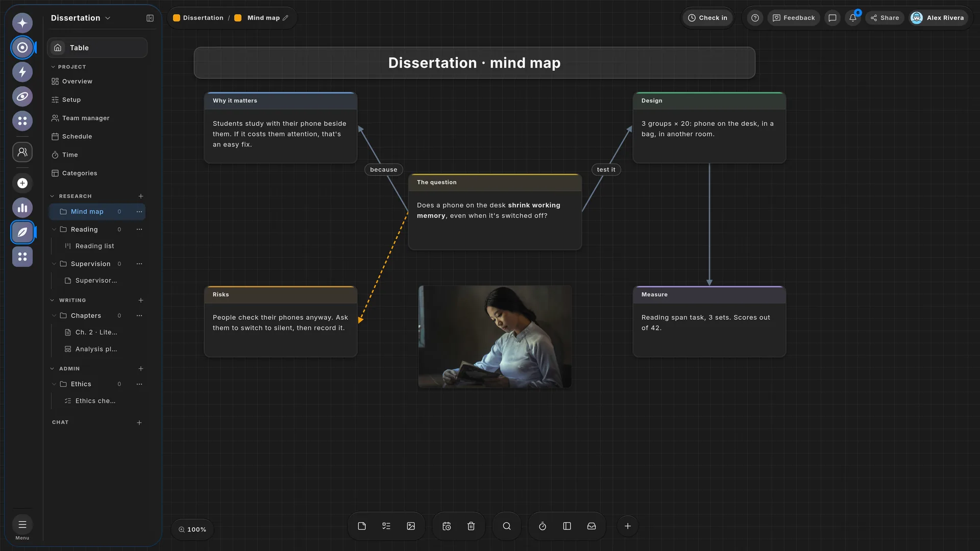Click the search magnifier in bottom toolbar
This screenshot has height=551, width=980.
507,526
